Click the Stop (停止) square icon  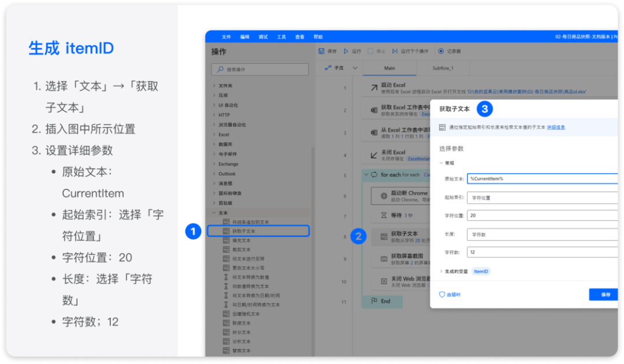[370, 51]
